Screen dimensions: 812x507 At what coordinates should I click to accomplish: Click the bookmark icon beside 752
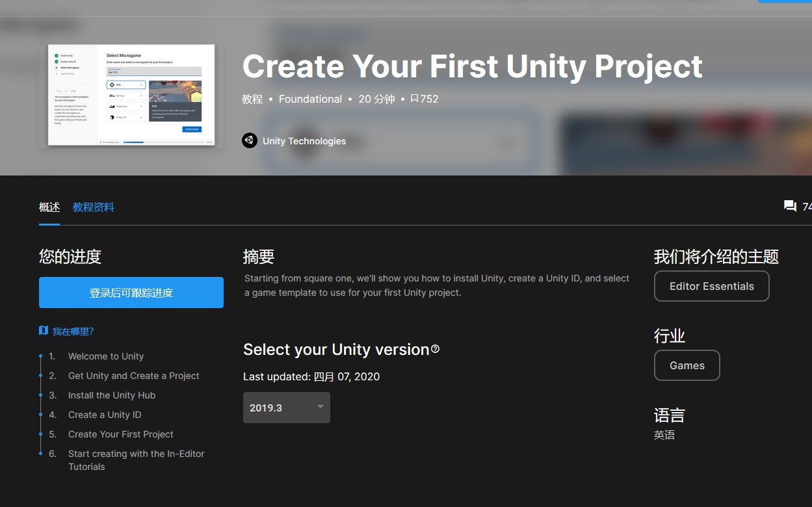[414, 99]
